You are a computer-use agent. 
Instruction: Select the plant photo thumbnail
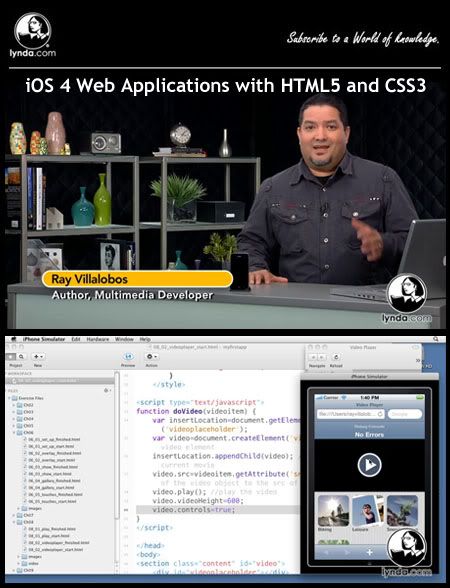tap(402, 511)
